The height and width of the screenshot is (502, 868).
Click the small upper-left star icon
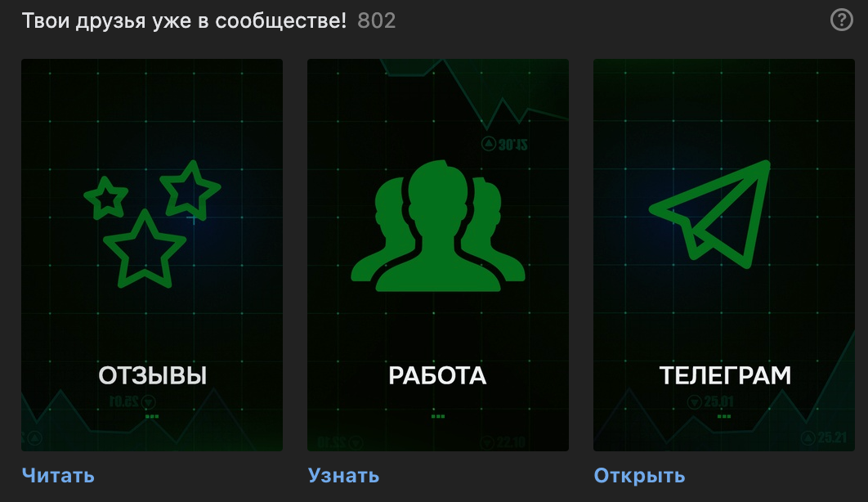click(x=105, y=198)
